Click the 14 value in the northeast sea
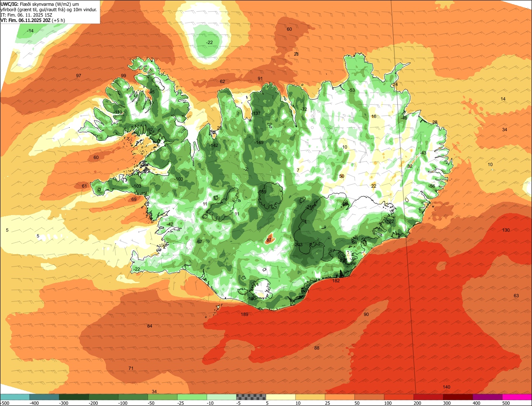The width and height of the screenshot is (532, 406). coord(503,99)
